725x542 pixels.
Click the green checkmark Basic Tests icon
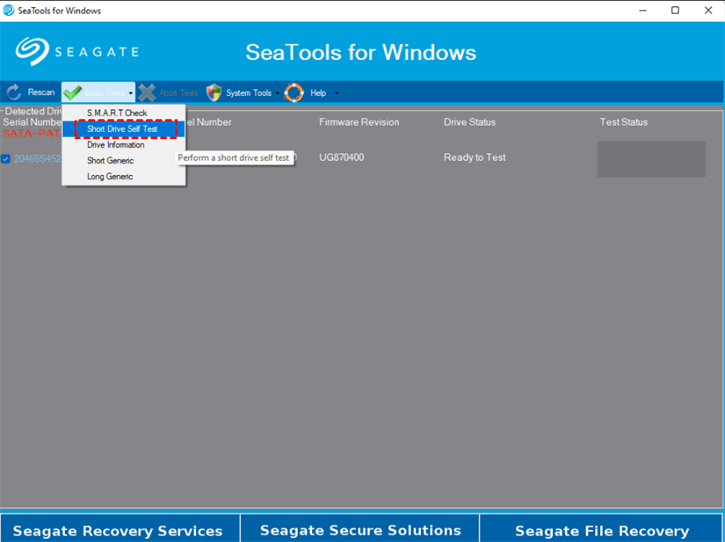(x=72, y=93)
